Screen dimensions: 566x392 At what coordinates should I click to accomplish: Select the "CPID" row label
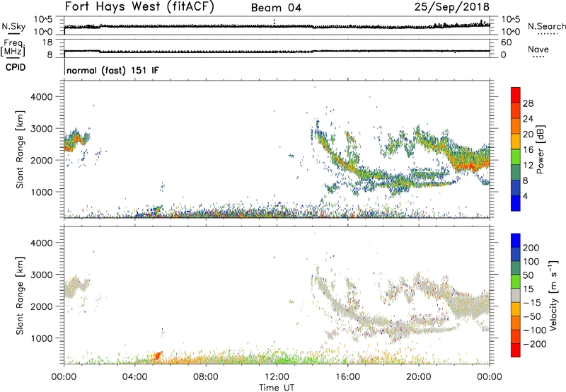tap(16, 67)
